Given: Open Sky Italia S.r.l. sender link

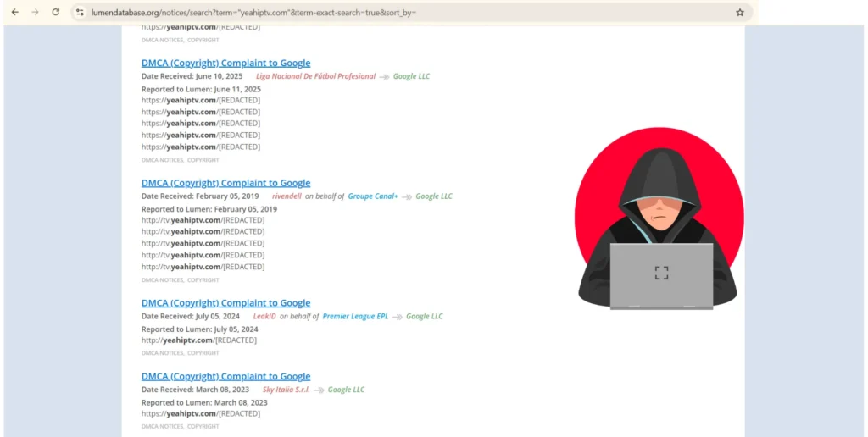Looking at the screenshot, I should [x=284, y=390].
